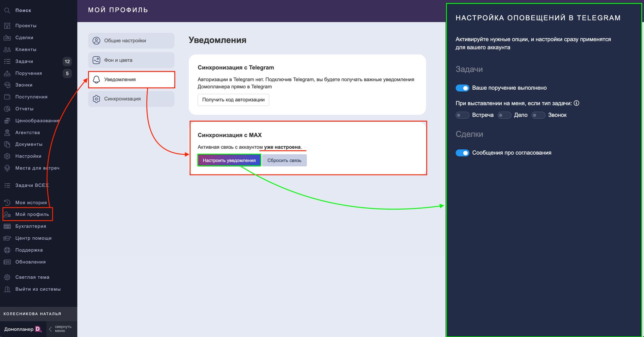Click the Ценообразование coins icon
This screenshot has height=337, width=644.
(7, 121)
